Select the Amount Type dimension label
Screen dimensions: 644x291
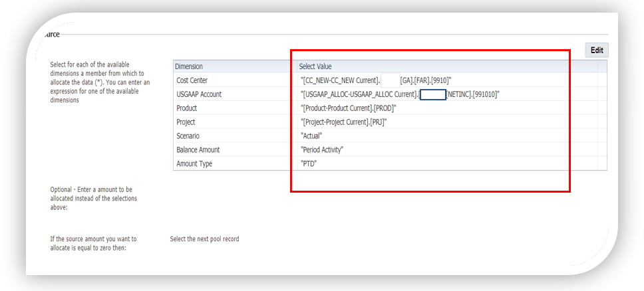[194, 163]
